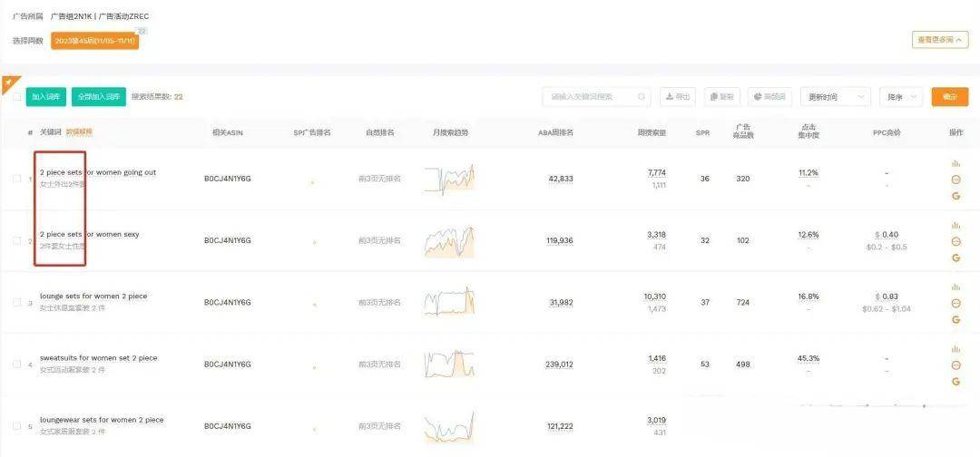Click the click-concentration value 45.3%
The image size is (980, 457).
[x=808, y=358]
